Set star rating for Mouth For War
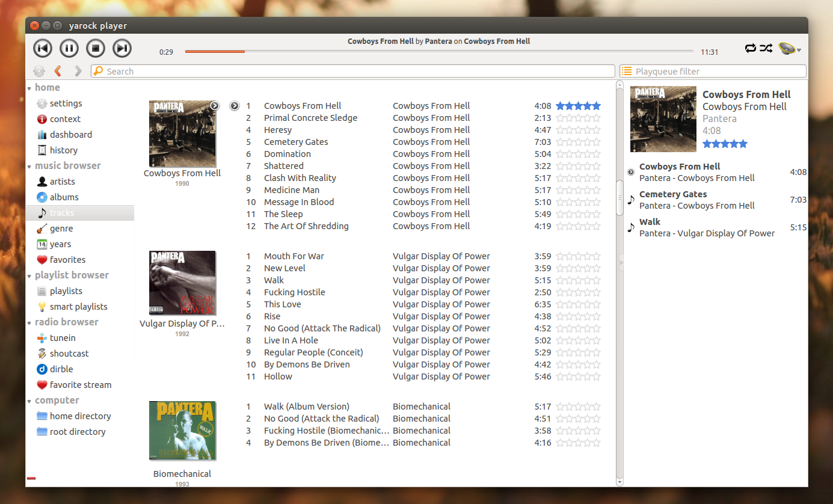This screenshot has height=504, width=833. click(x=578, y=256)
